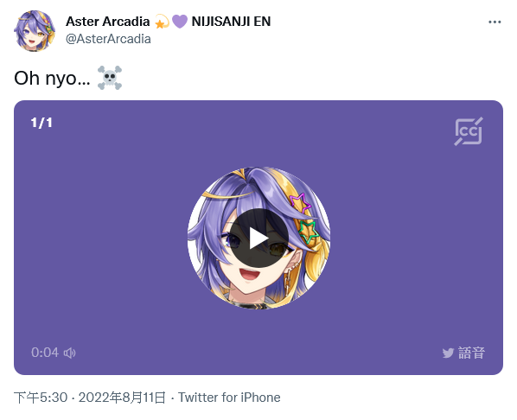The image size is (517, 420).
Task: Play the voice tweet audio
Action: [x=258, y=238]
